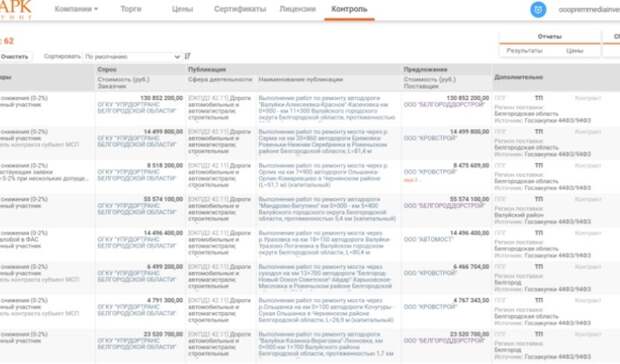The height and width of the screenshot is (364, 620).
Task: Click the account username in the header
Action: [x=589, y=9]
